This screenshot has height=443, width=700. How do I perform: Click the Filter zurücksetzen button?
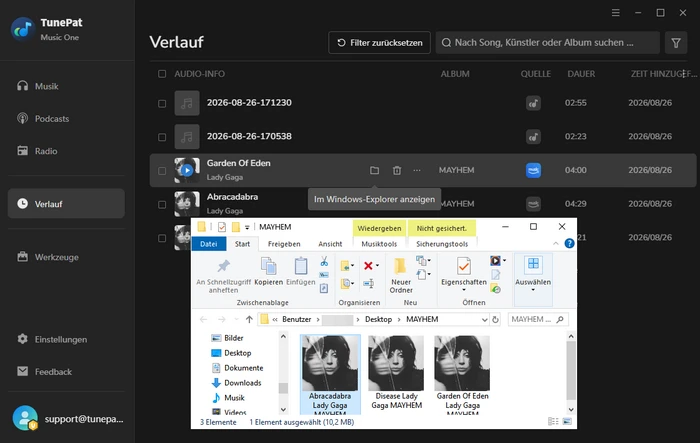point(379,43)
